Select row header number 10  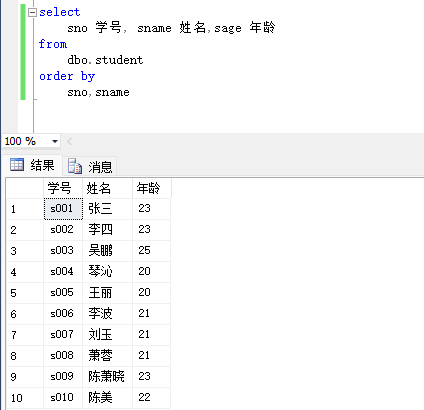click(25, 398)
